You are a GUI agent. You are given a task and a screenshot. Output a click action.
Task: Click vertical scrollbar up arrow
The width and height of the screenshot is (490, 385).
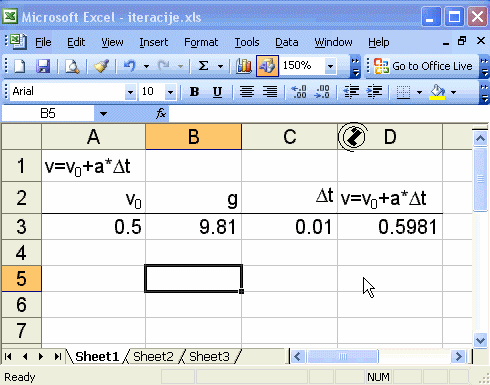[x=480, y=138]
